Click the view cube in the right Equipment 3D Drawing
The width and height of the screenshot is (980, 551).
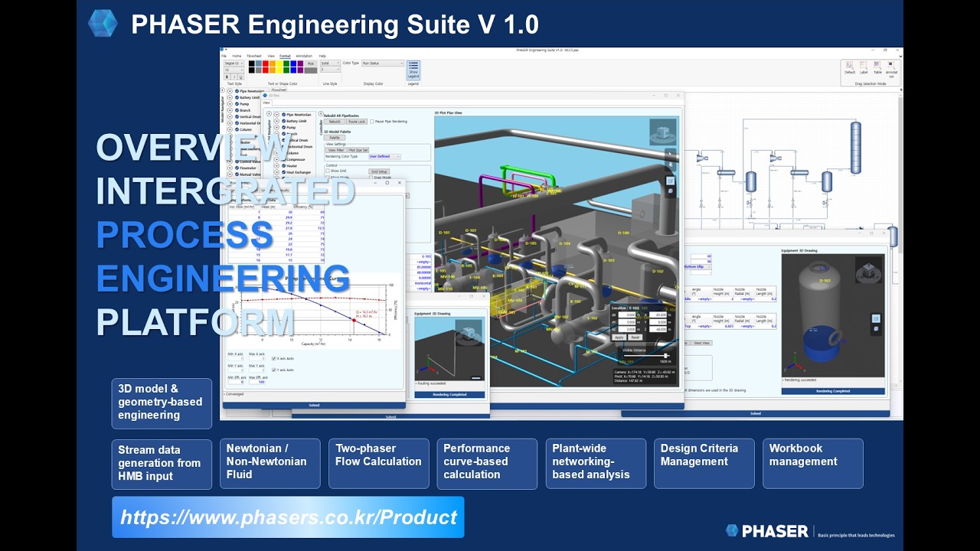click(x=868, y=270)
